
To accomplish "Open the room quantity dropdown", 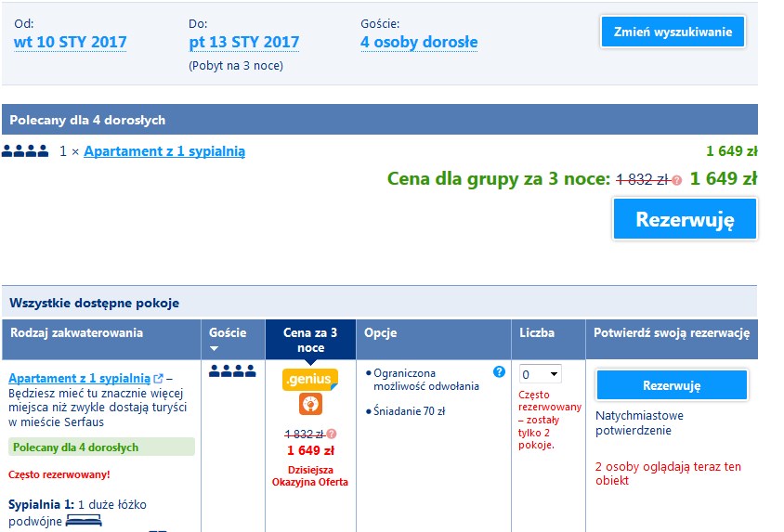I will click(x=540, y=374).
